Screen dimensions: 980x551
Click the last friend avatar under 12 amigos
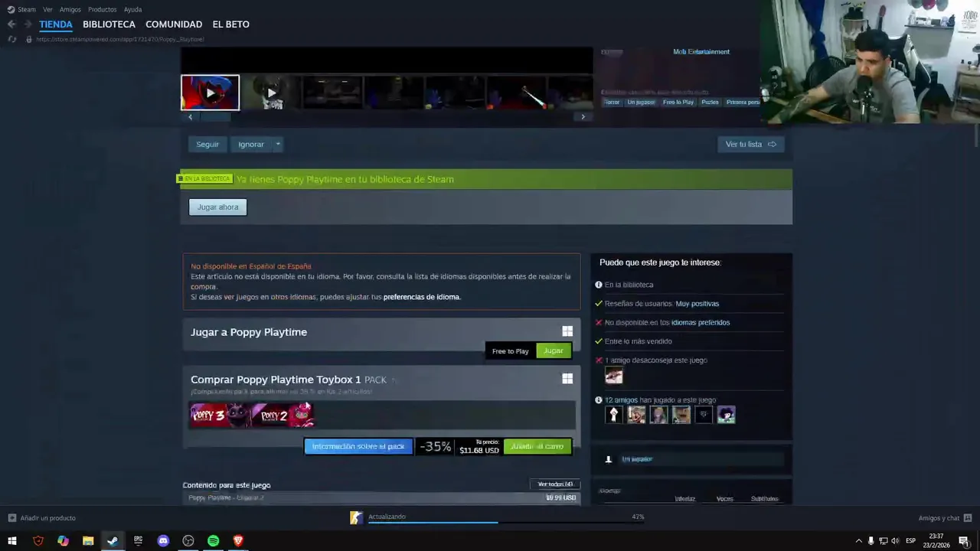(x=726, y=415)
